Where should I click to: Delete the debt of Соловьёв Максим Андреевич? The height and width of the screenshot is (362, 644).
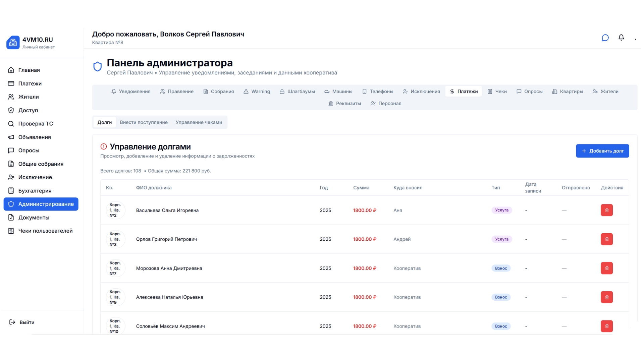click(x=606, y=326)
